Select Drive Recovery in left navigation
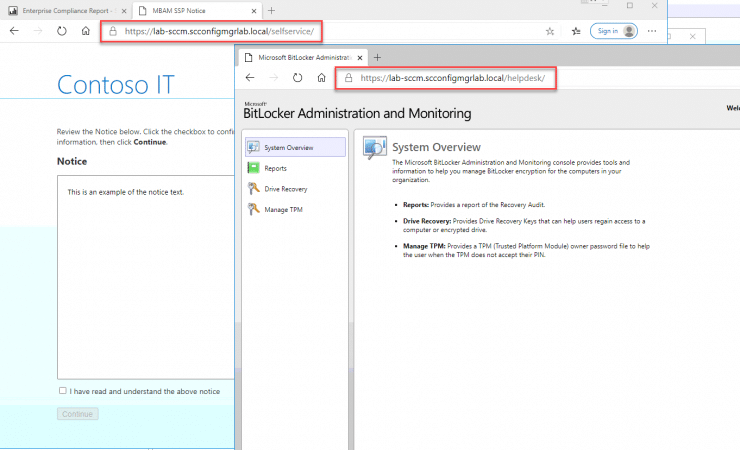 [x=286, y=189]
